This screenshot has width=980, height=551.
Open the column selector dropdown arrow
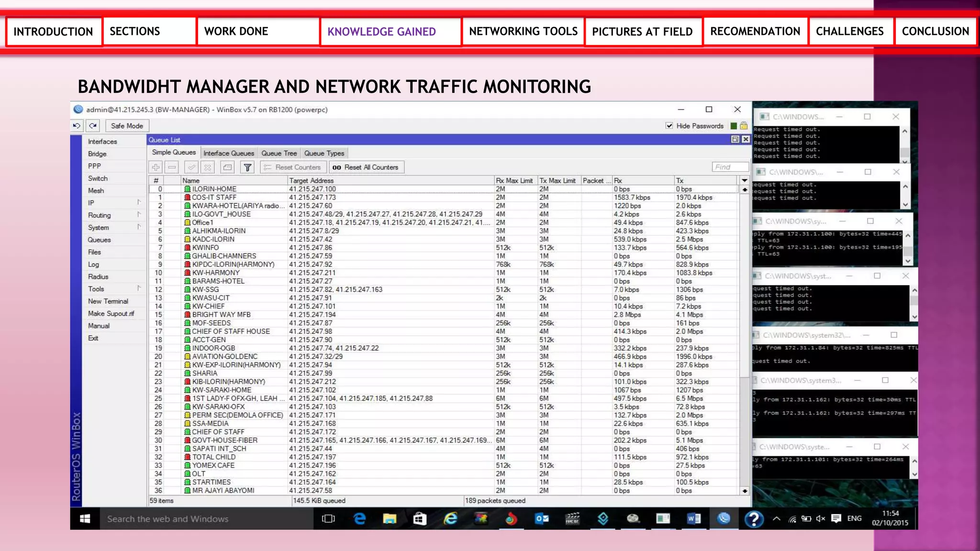tap(744, 180)
